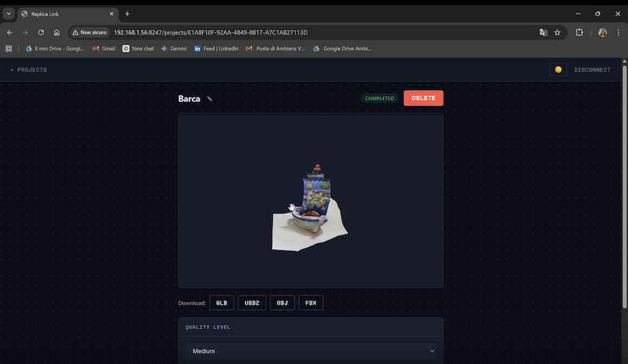Click the Barca project title
Viewport: 628px width, 364px height.
(x=189, y=99)
